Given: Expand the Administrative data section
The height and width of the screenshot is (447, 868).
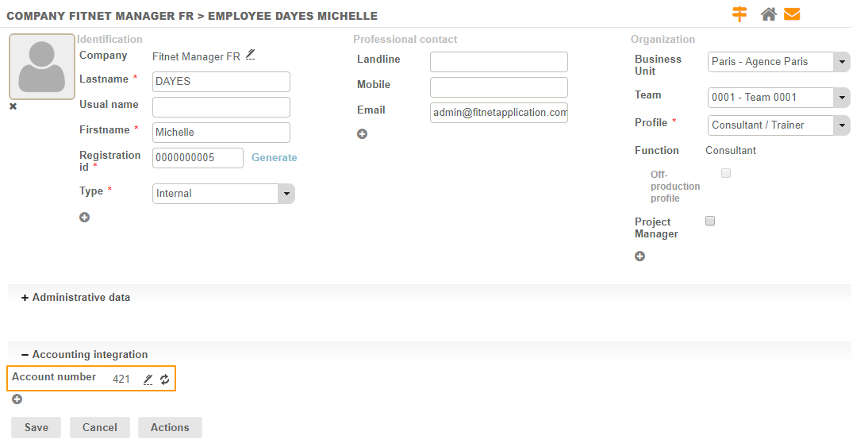Looking at the screenshot, I should click(x=75, y=298).
